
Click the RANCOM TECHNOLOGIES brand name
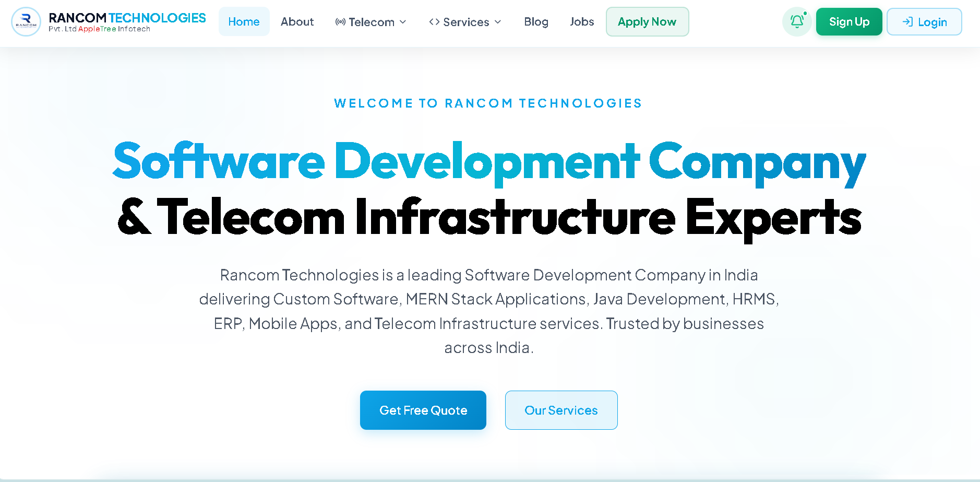(127, 18)
